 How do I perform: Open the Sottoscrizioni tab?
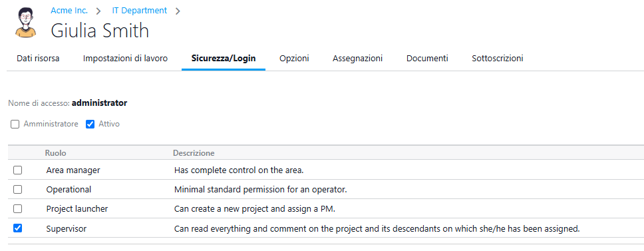pyautogui.click(x=498, y=59)
